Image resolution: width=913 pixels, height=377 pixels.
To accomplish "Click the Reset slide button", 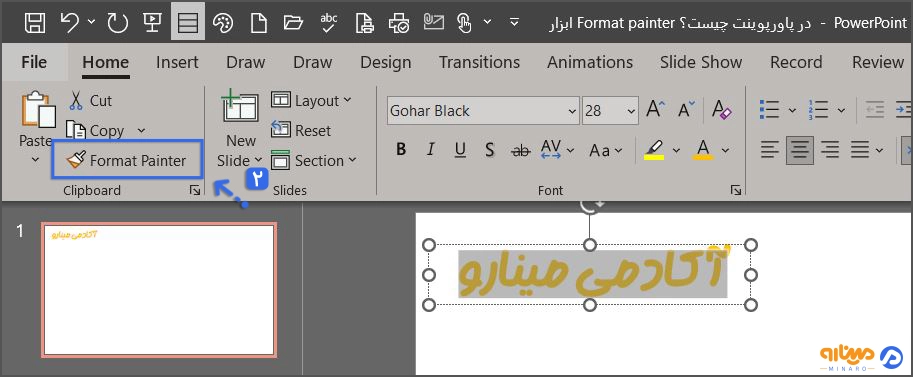I will tap(301, 131).
